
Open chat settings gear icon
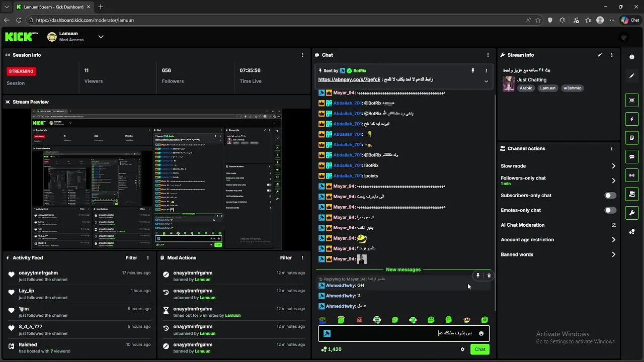point(462,349)
